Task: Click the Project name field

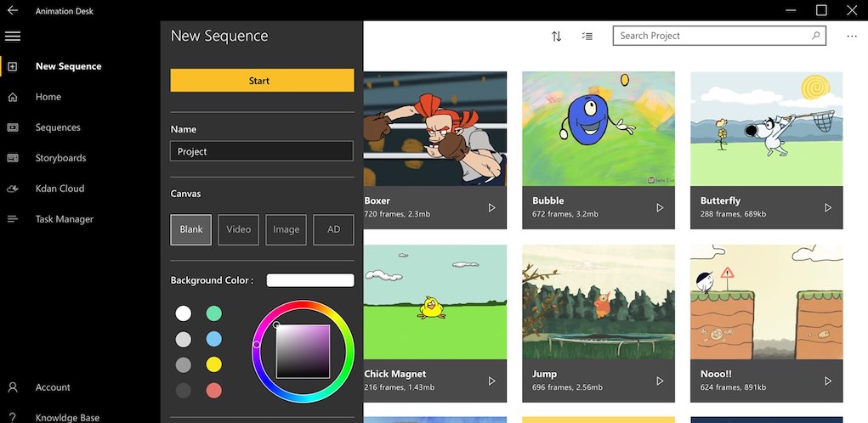Action: [262, 151]
